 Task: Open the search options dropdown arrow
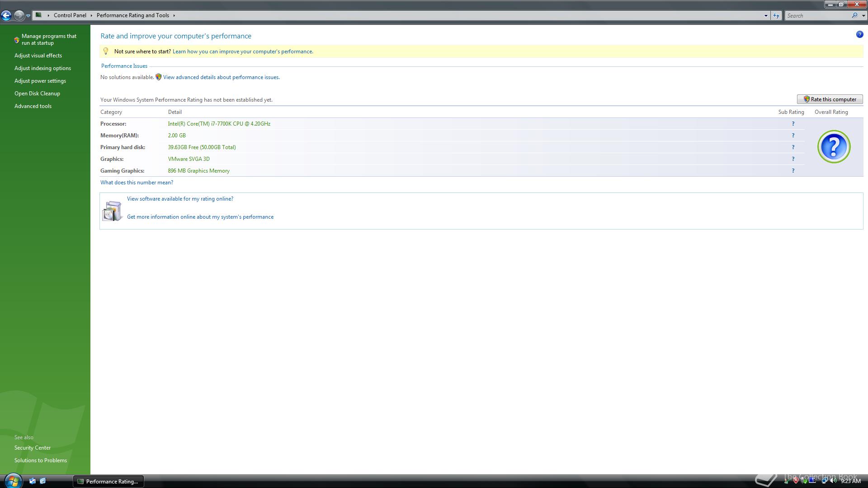pyautogui.click(x=863, y=16)
